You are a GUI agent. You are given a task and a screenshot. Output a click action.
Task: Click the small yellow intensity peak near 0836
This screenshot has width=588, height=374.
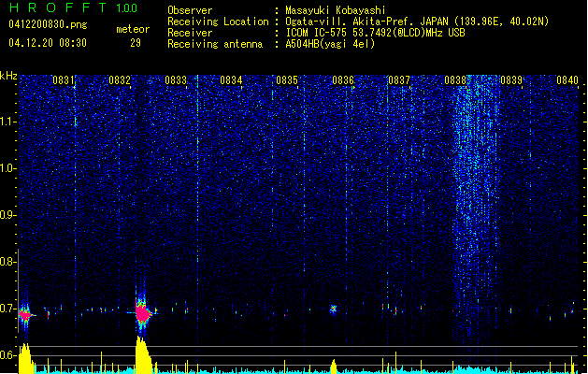(334, 367)
